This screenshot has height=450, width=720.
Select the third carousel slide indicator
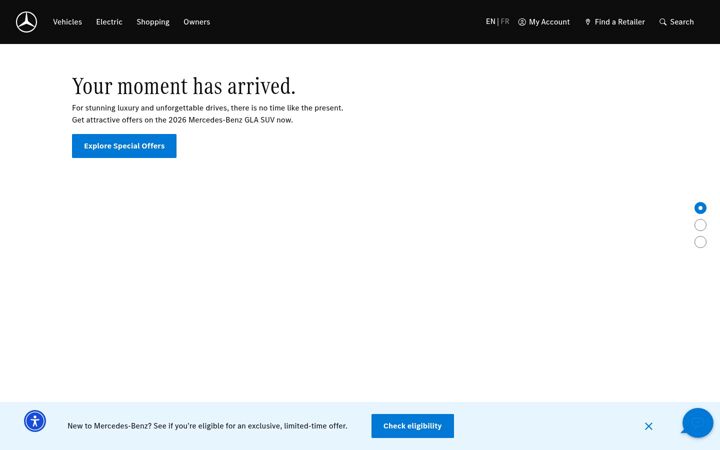700,242
